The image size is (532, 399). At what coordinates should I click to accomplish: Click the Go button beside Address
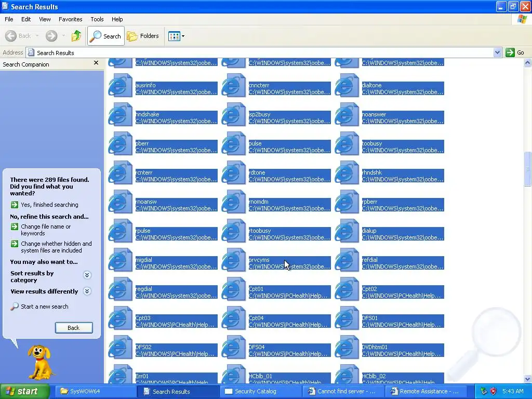click(x=515, y=52)
